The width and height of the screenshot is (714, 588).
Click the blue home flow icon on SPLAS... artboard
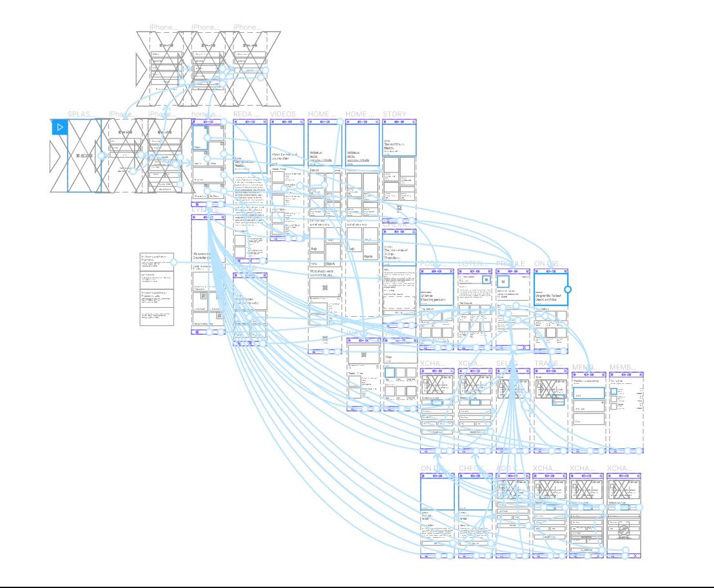click(x=60, y=127)
